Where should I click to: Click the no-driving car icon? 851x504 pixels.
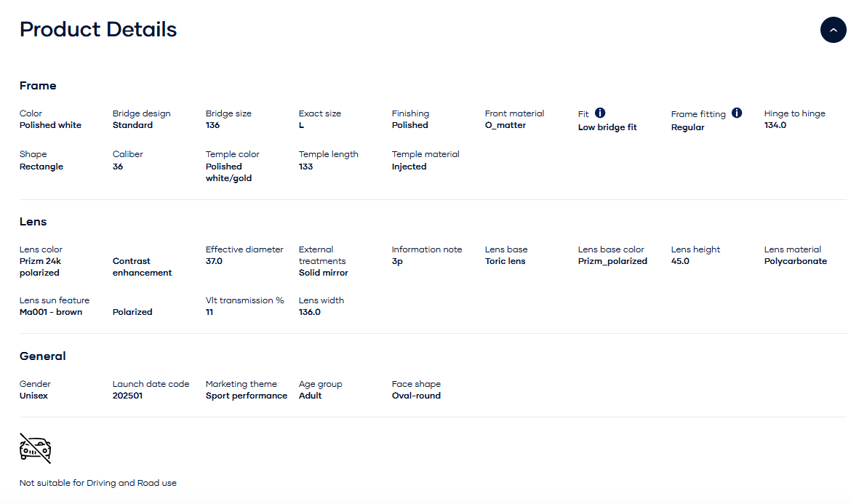click(x=35, y=449)
